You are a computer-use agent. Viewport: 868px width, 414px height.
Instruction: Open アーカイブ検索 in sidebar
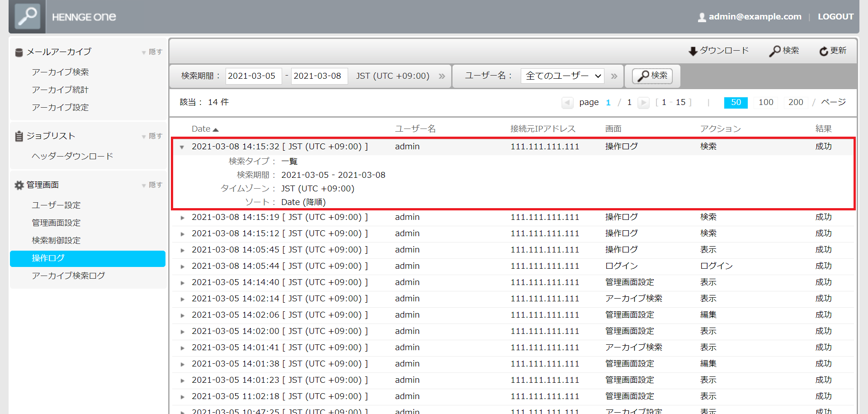60,72
